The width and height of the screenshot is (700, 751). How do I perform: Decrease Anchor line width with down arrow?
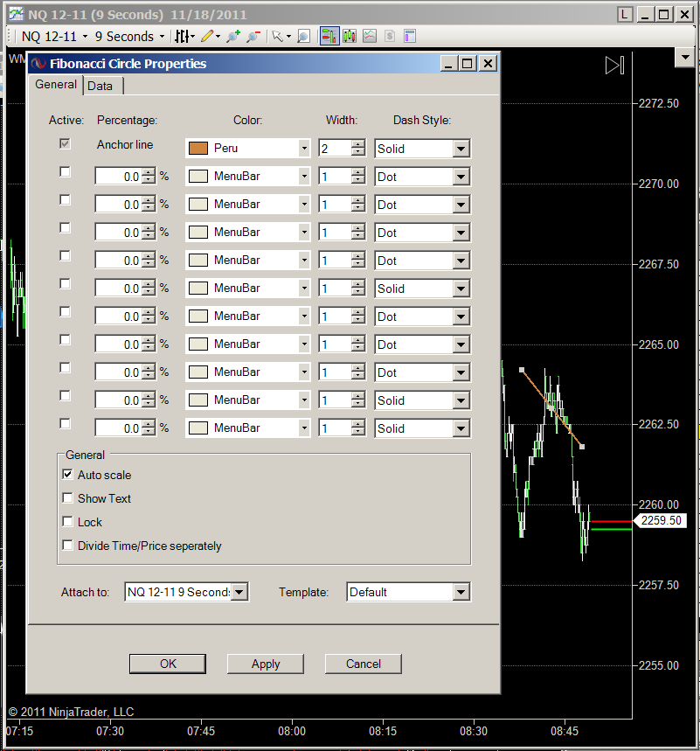pyautogui.click(x=358, y=152)
